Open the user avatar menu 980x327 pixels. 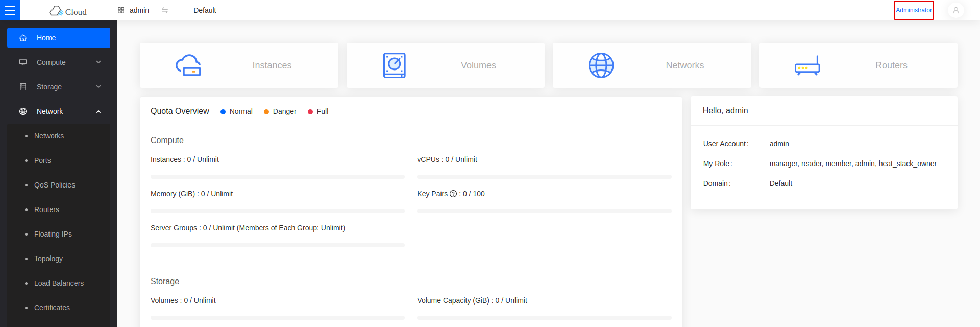point(955,10)
